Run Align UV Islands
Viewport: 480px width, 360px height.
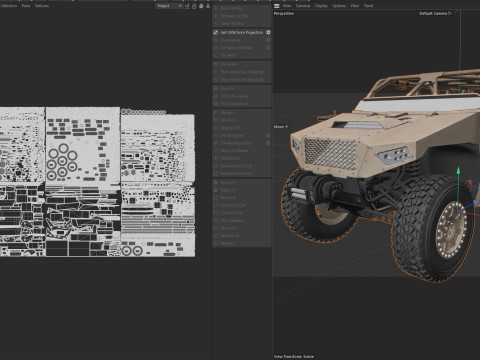(242, 151)
